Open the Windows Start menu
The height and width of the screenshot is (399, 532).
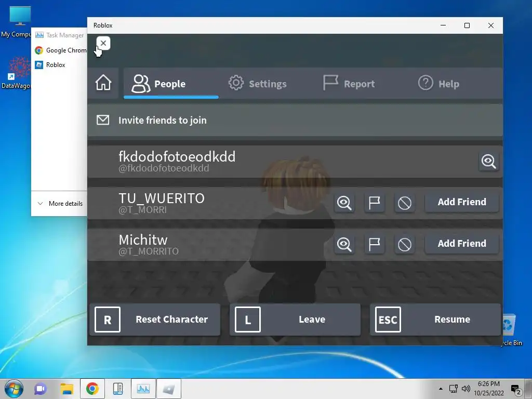click(14, 389)
